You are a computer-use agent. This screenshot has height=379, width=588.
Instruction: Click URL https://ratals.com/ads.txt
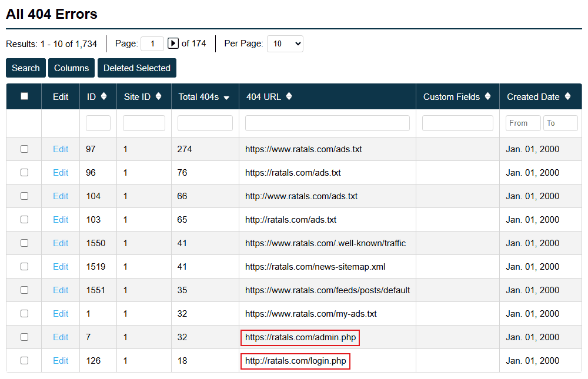[x=293, y=172]
